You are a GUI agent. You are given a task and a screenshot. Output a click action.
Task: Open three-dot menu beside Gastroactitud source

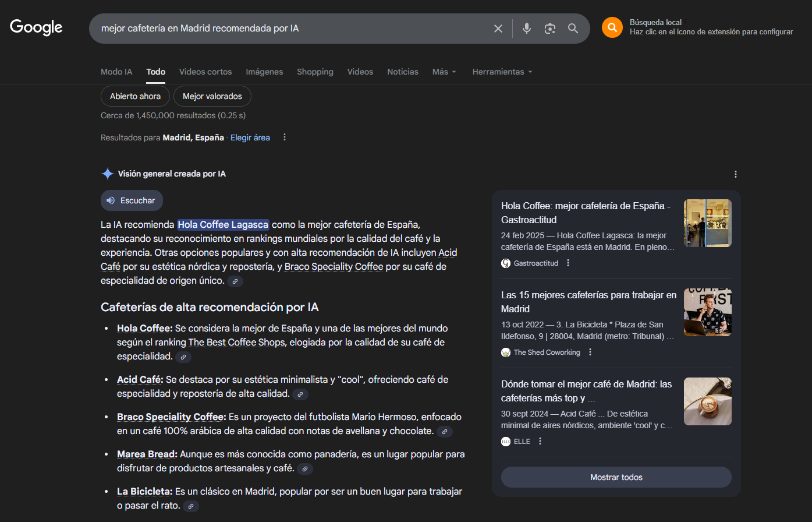click(568, 263)
